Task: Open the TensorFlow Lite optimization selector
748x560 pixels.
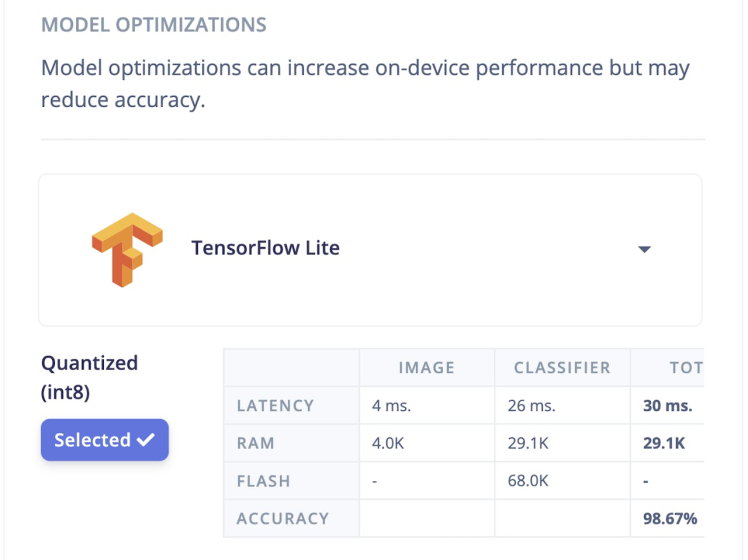Action: (370, 249)
